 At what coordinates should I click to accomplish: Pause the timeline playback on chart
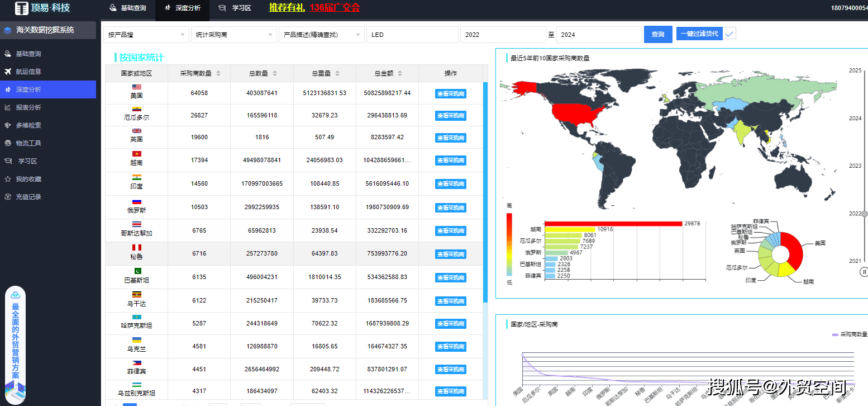[x=864, y=272]
